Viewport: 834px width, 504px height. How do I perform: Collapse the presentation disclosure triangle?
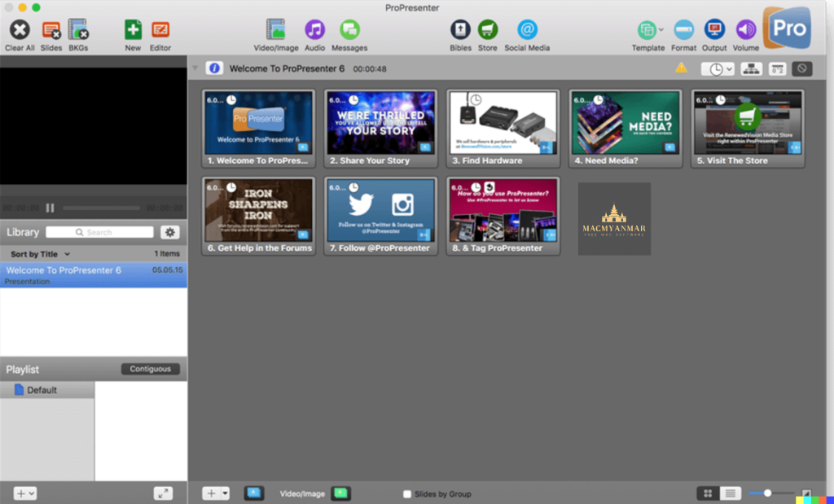click(x=195, y=68)
